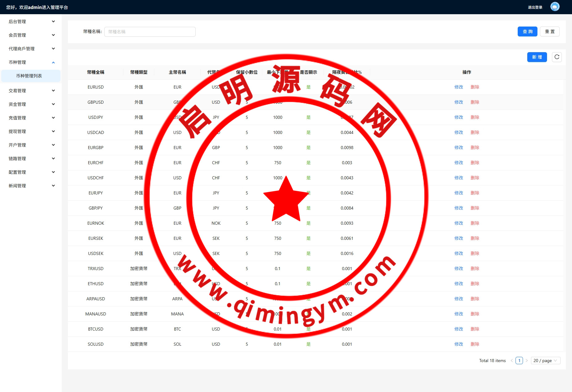
Task: Open the user avatar icon in header
Action: tap(555, 7)
